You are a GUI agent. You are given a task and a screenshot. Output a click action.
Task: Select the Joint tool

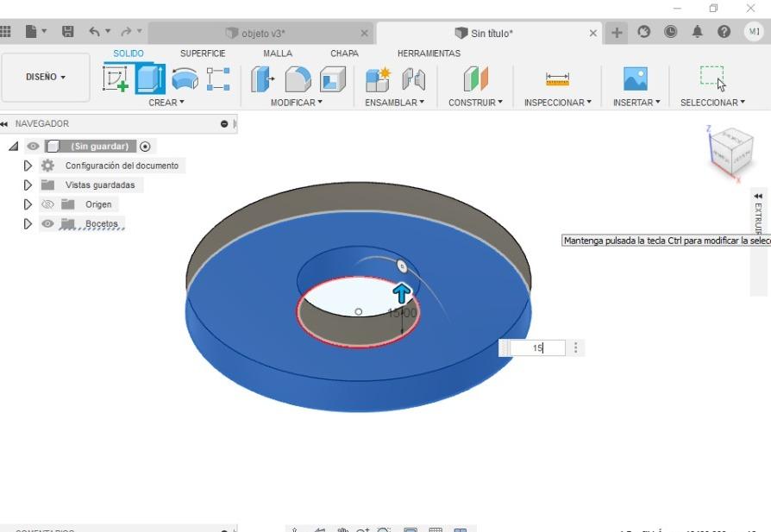tap(413, 78)
